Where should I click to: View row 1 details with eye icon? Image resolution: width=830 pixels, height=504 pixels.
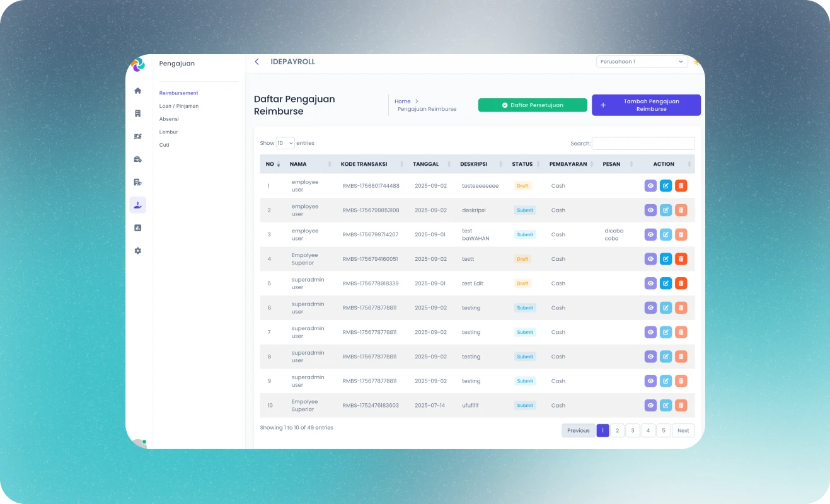650,186
